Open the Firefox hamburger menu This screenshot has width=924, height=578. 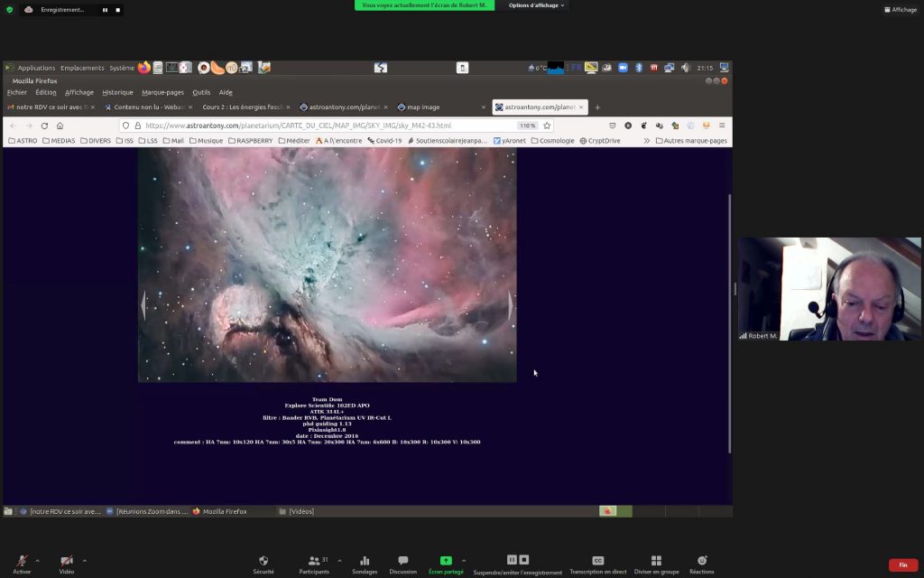[722, 126]
